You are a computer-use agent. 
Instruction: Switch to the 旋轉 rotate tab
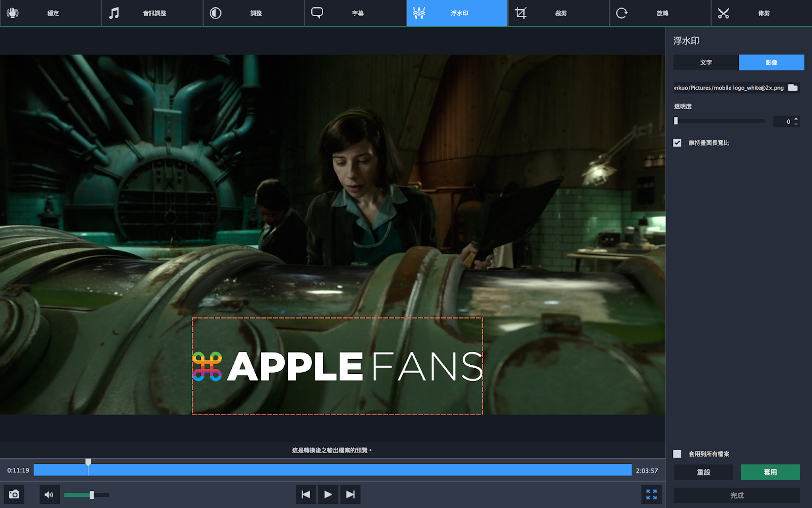660,13
